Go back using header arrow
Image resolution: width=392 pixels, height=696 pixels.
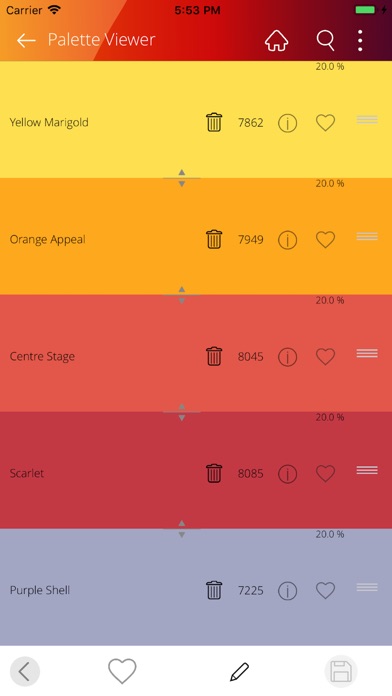[x=26, y=40]
